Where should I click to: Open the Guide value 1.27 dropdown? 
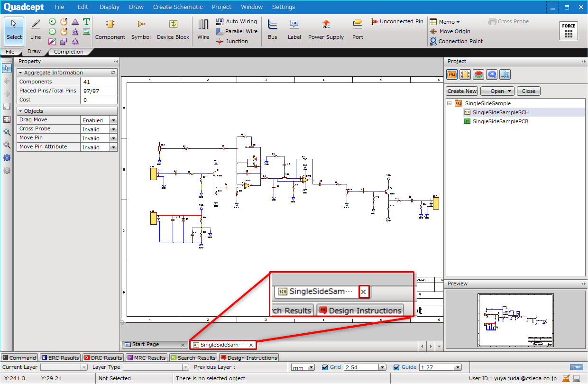tap(458, 367)
